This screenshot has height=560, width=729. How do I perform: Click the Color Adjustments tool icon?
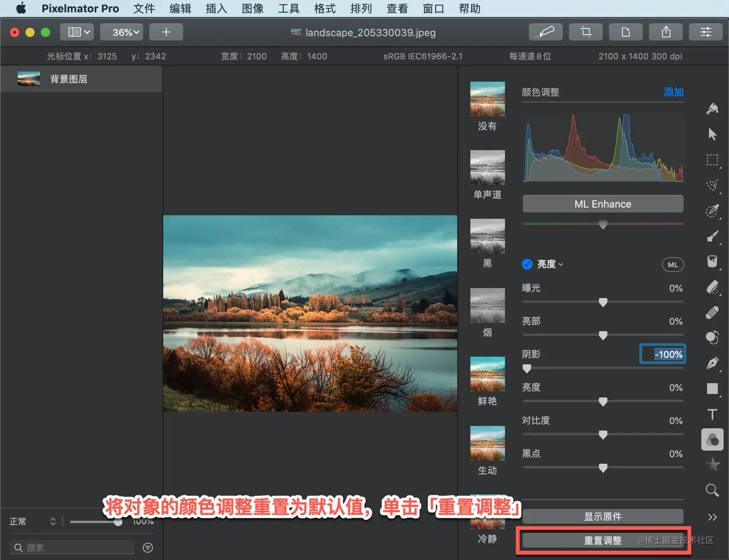(x=712, y=439)
